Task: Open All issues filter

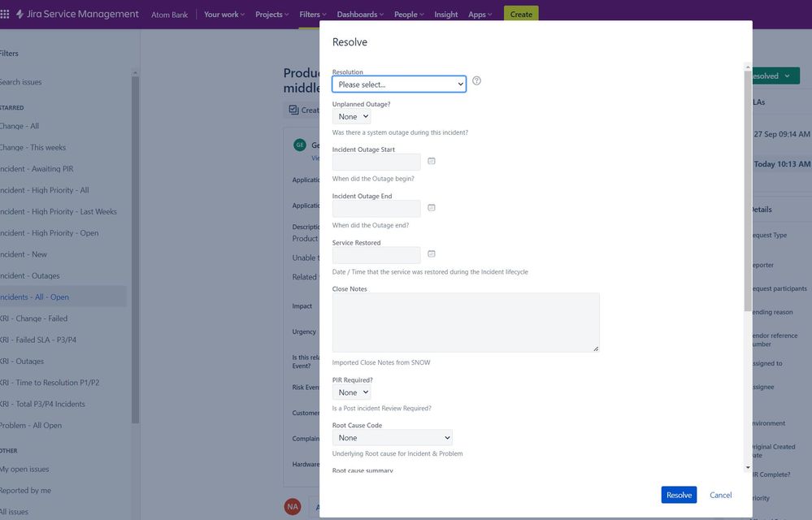Action: pos(15,512)
